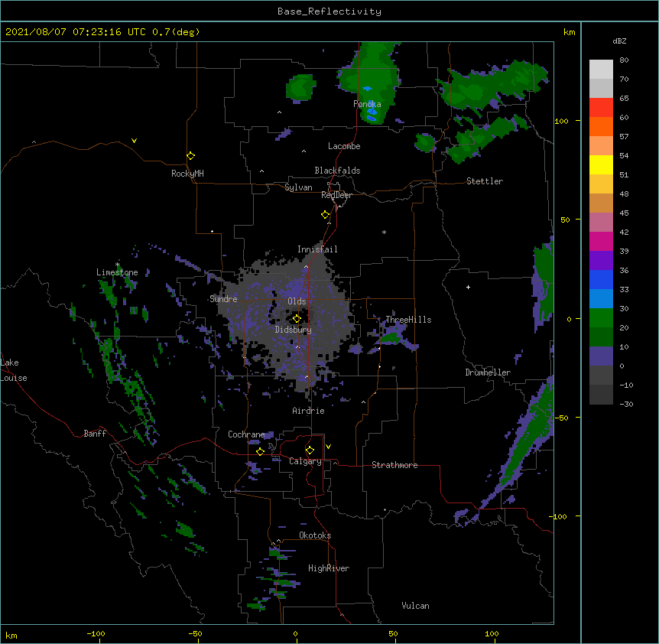Screen dimensions: 659x644
Task: Click the Cochrane town label
Action: click(246, 434)
